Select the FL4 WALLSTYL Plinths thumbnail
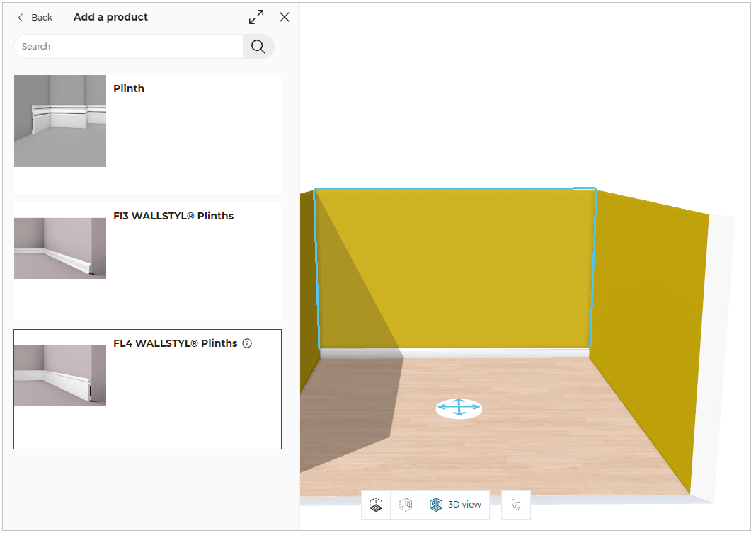 coord(60,376)
